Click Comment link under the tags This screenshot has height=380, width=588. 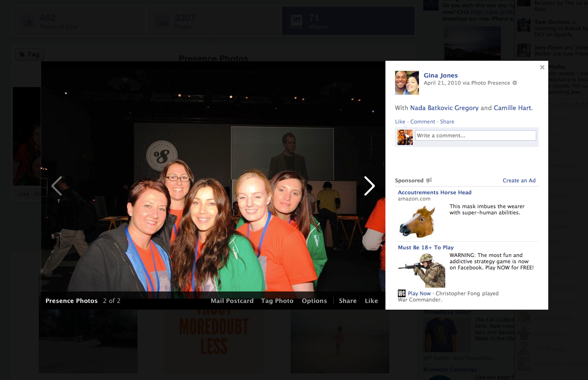[x=423, y=122]
